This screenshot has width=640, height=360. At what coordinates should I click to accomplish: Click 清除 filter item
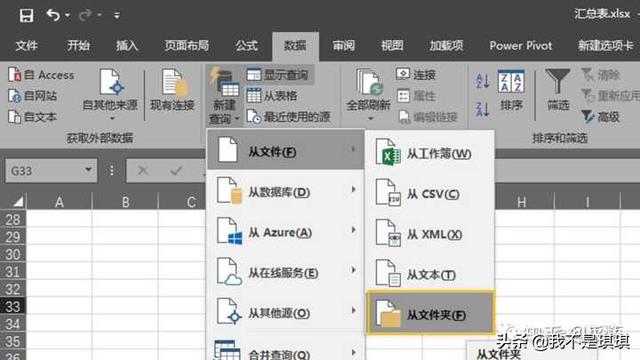pyautogui.click(x=601, y=75)
